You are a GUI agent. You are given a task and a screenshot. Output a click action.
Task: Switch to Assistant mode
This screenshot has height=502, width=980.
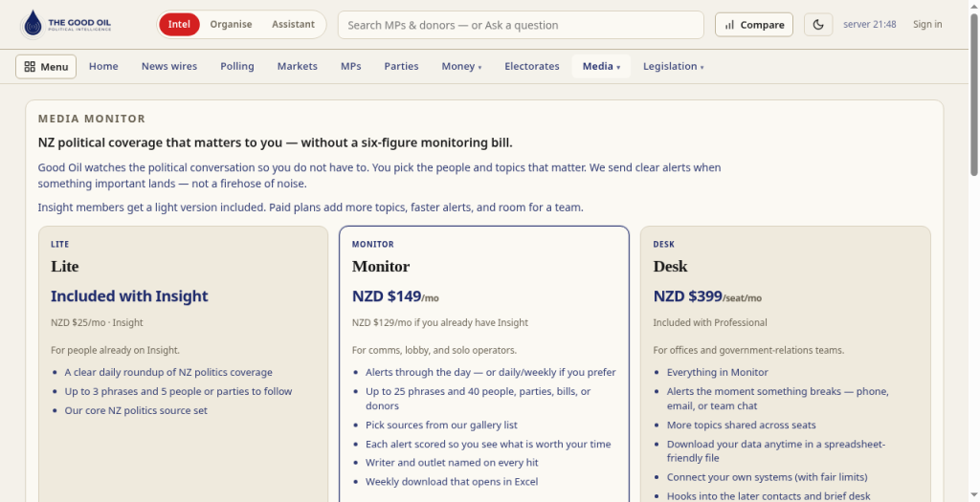coord(293,24)
